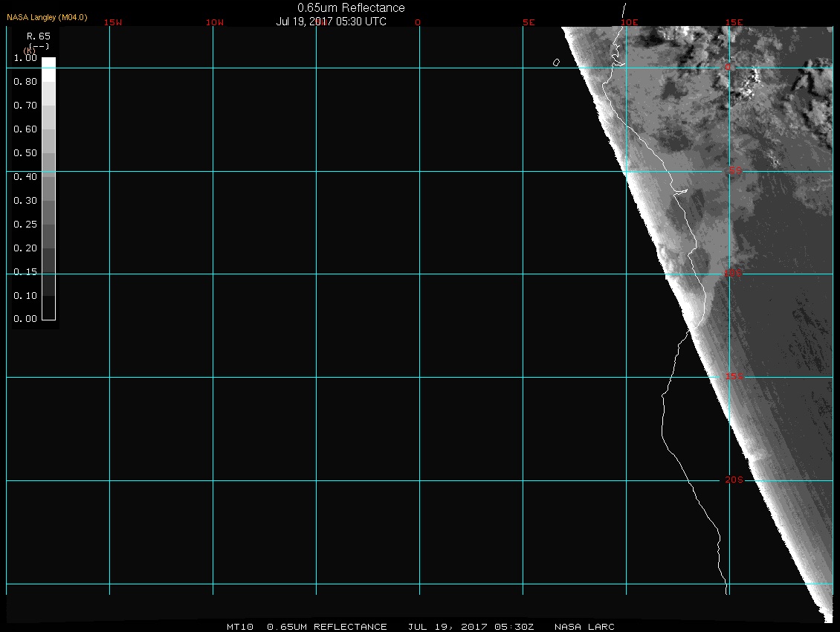
Task: Click the 0.25 scale value
Action: click(25, 224)
